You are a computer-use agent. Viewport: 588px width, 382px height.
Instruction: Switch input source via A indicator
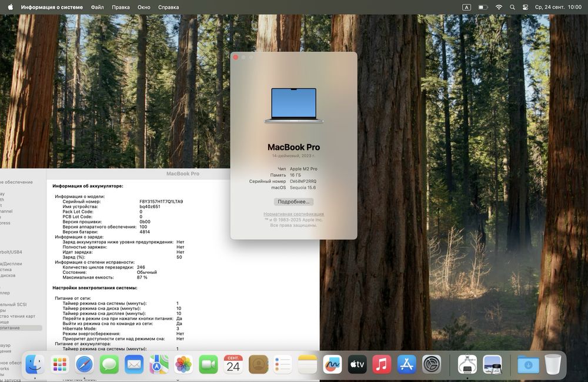(x=466, y=7)
